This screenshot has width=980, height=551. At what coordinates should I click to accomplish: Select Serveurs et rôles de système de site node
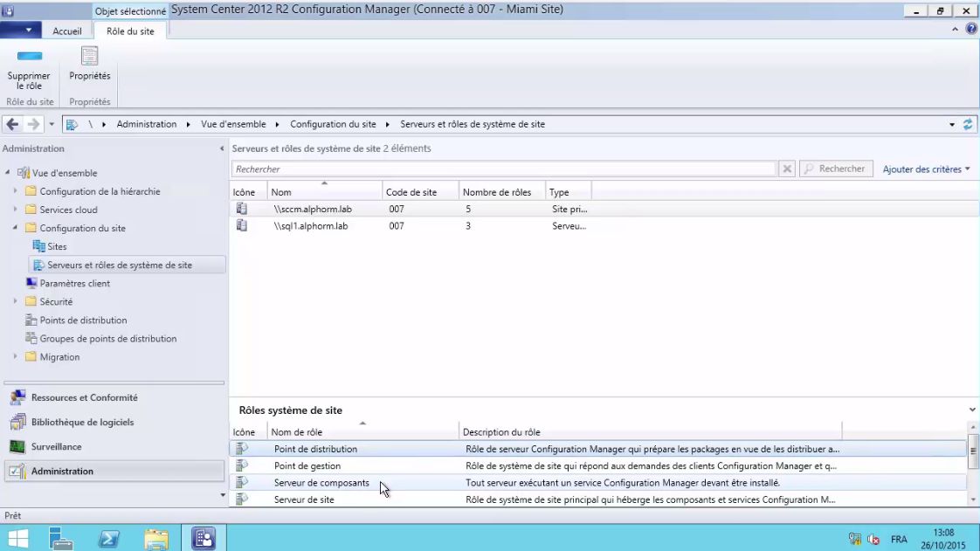pos(127,265)
